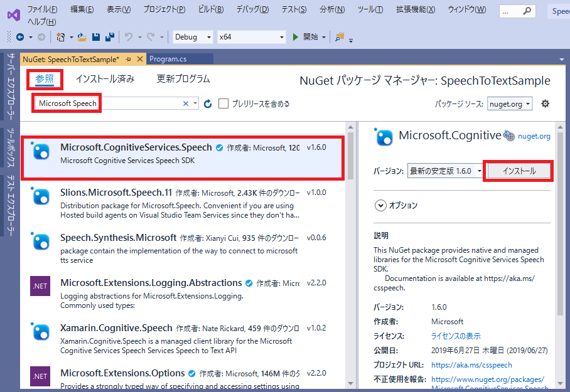
Task: Click the search magnifier in the title bar
Action: [x=527, y=12]
